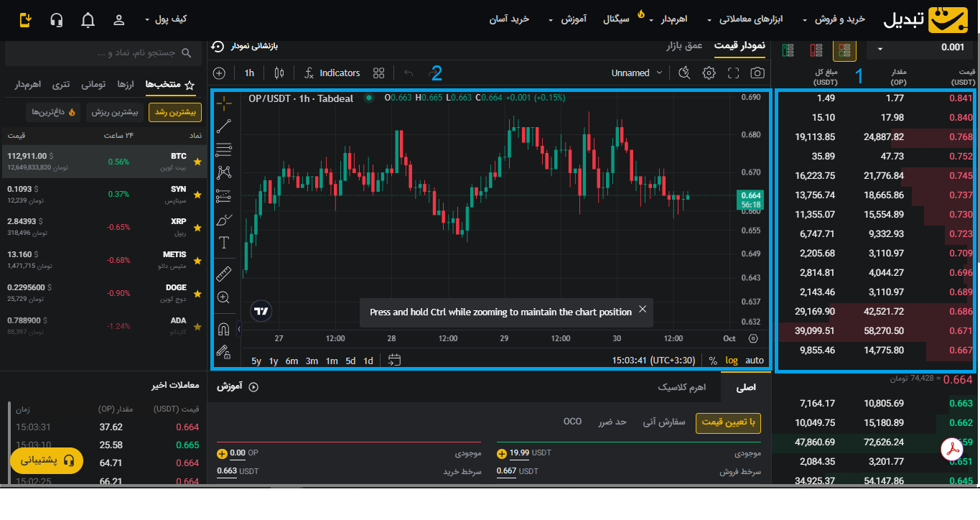This screenshot has width=980, height=520.
Task: Open the Indicators button
Action: [332, 73]
